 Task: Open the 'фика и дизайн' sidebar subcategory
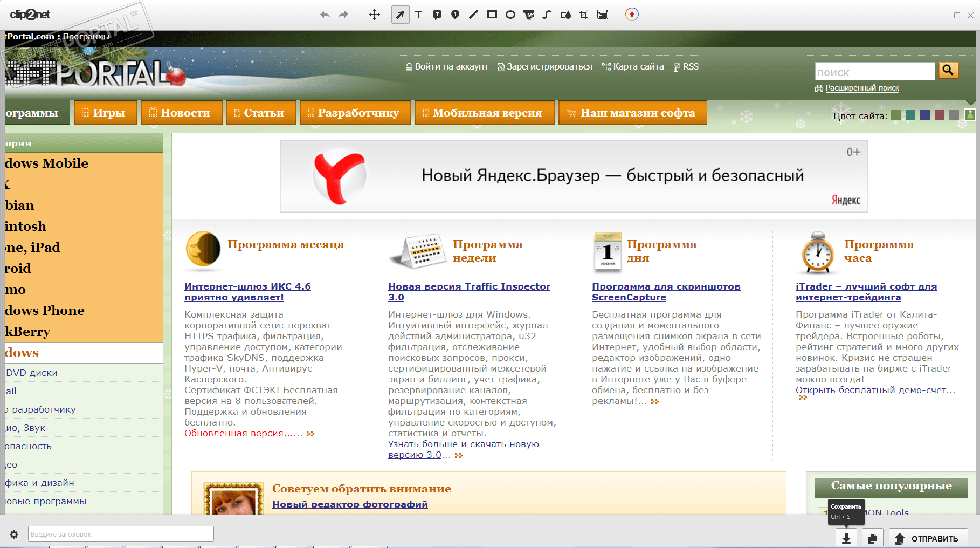pyautogui.click(x=39, y=483)
